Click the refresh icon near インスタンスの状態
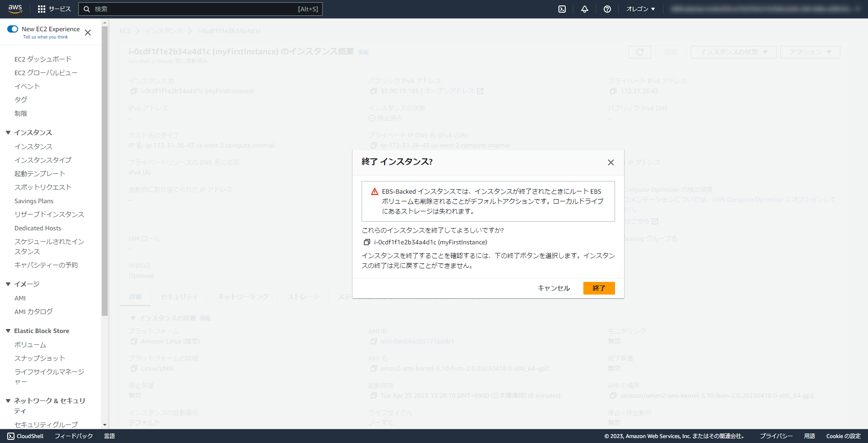 pos(639,52)
